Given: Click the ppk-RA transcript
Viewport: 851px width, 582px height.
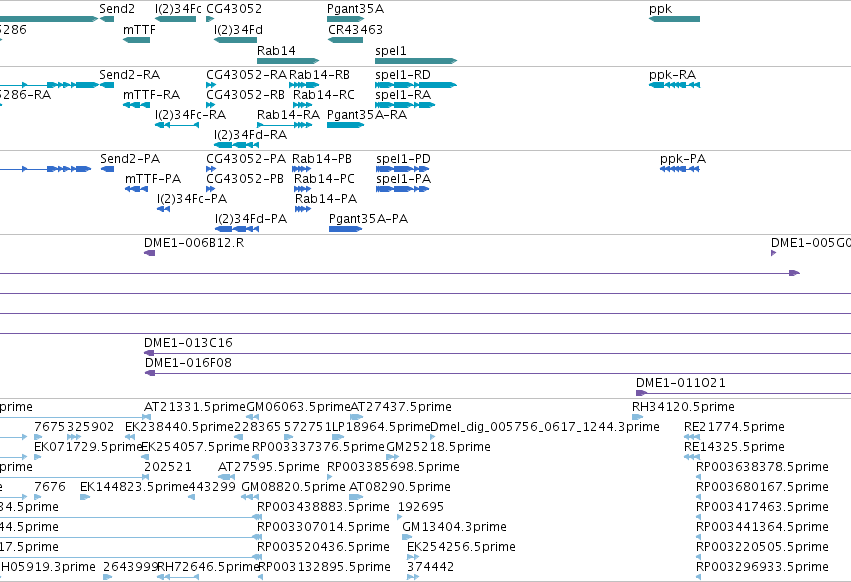Looking at the screenshot, I should click(x=675, y=85).
